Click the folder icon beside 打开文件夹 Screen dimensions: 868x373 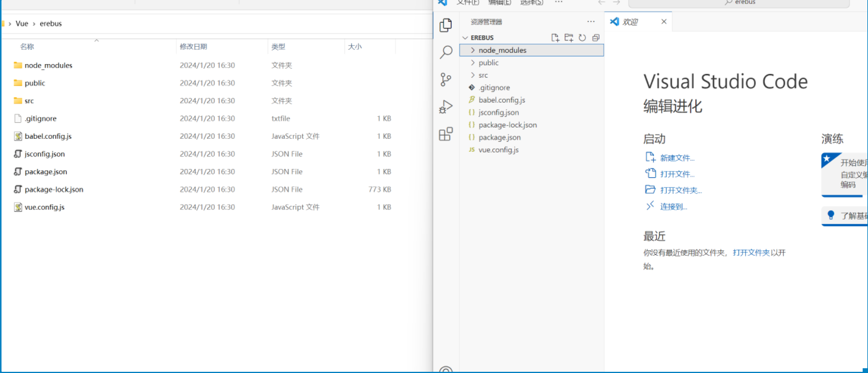click(x=650, y=190)
